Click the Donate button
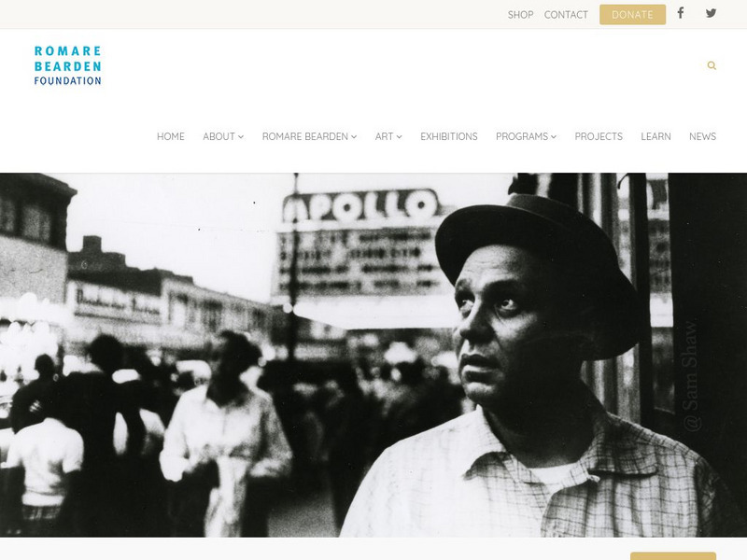 tap(632, 15)
